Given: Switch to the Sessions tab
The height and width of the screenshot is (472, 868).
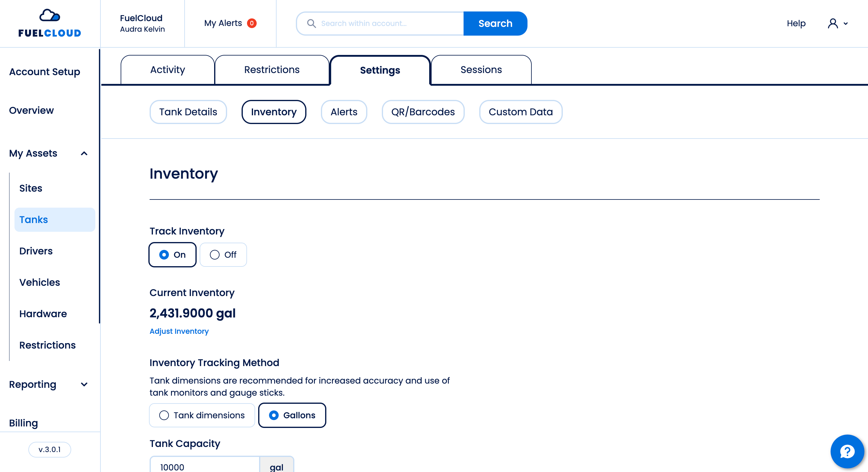Looking at the screenshot, I should 481,70.
